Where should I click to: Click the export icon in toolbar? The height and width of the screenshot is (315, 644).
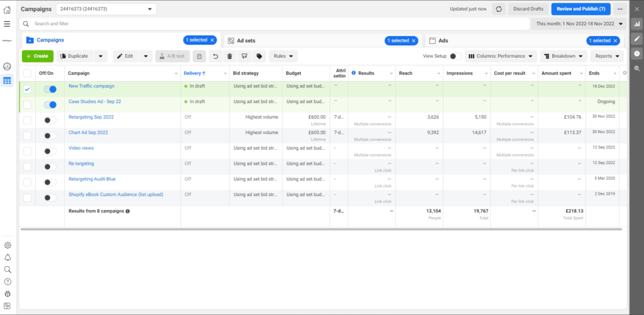click(245, 56)
